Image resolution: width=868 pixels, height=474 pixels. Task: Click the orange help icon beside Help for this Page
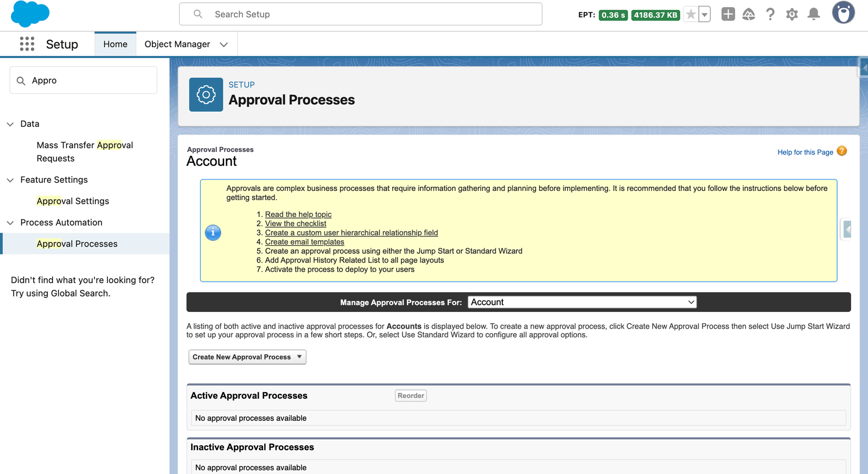842,151
